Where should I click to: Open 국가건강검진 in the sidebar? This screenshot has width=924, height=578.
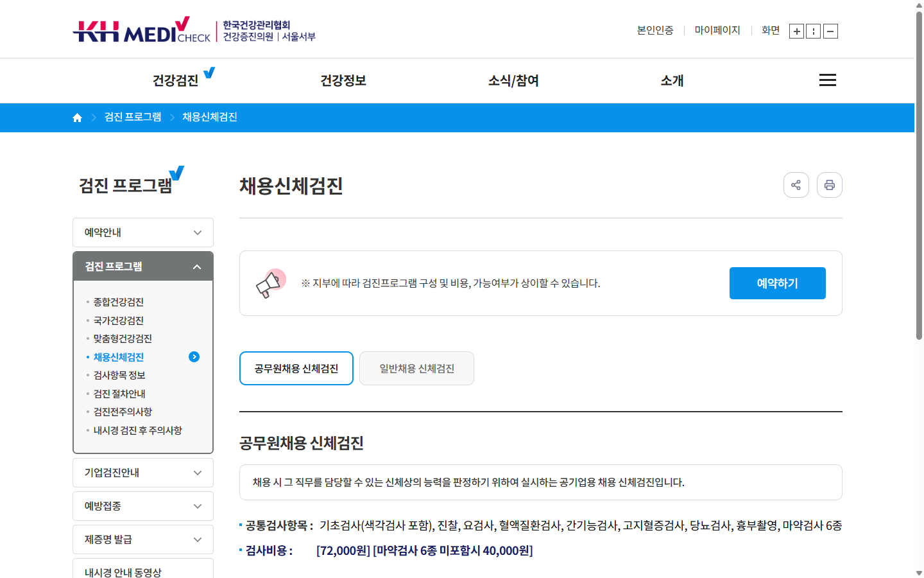(119, 320)
